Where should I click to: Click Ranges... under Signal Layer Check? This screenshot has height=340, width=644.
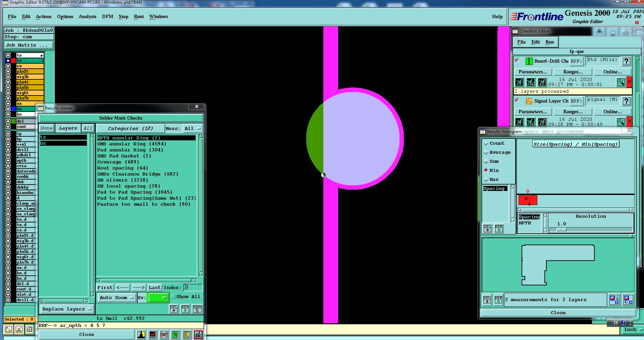click(573, 112)
